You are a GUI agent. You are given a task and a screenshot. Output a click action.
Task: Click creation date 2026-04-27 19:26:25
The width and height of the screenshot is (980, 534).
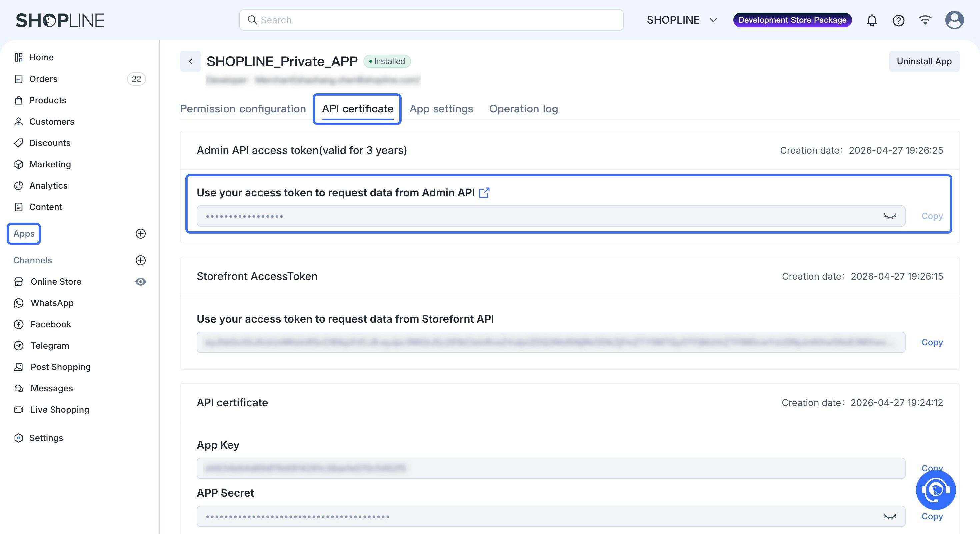(896, 150)
